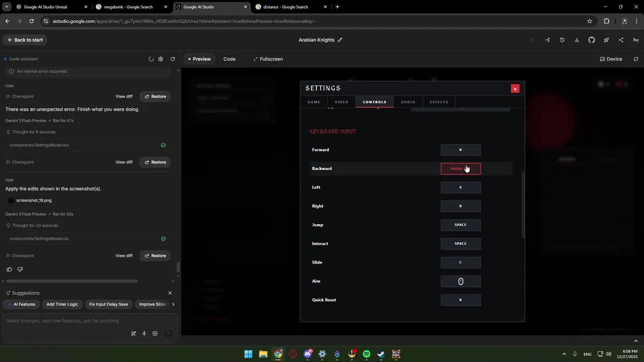The image size is (644, 362).
Task: Bookmark this page with the star icon
Action: (590, 21)
